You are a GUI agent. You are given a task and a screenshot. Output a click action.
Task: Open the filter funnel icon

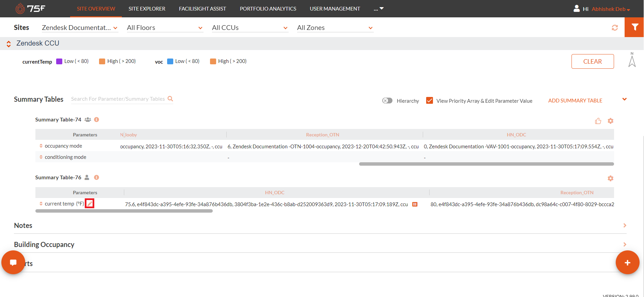tap(634, 27)
